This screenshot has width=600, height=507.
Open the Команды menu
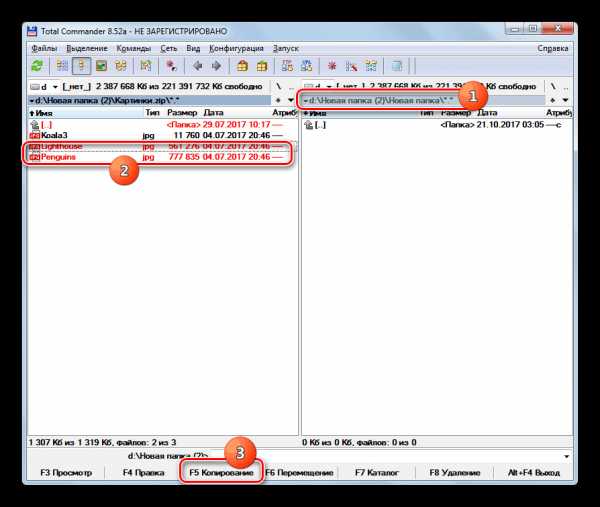134,49
